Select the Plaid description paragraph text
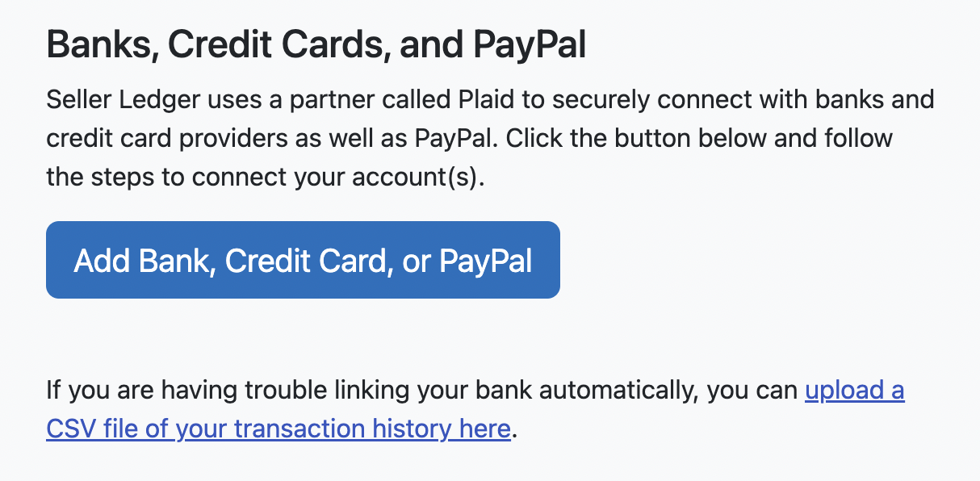Viewport: 980px width, 481px height. 484,137
